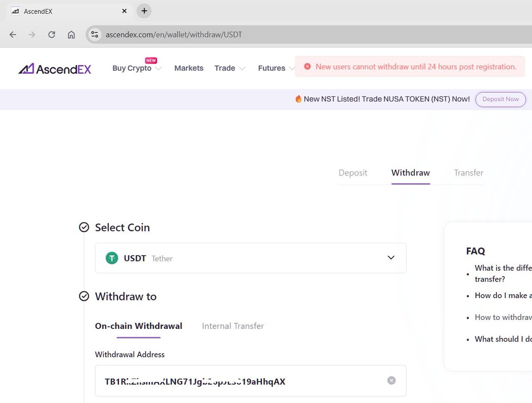Image resolution: width=532 pixels, height=403 pixels.
Task: Open the 'How do I make a' FAQ
Action: 503,296
